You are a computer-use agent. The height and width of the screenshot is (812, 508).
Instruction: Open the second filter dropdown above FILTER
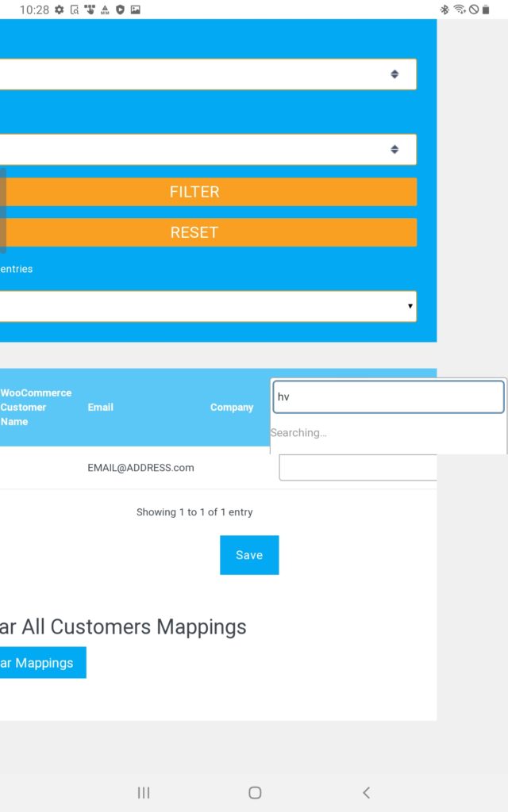pos(208,149)
